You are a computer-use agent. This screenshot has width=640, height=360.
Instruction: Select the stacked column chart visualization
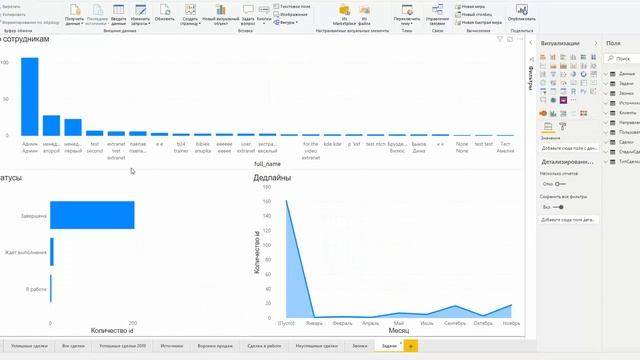(x=553, y=57)
